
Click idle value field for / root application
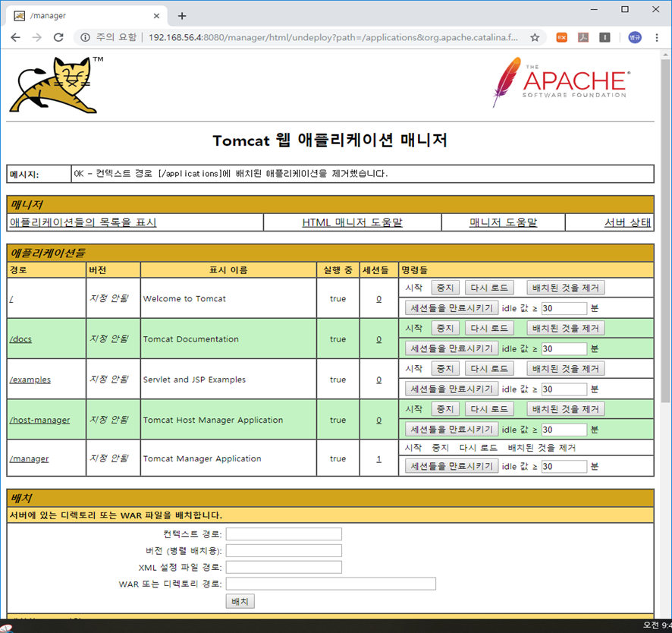(564, 308)
